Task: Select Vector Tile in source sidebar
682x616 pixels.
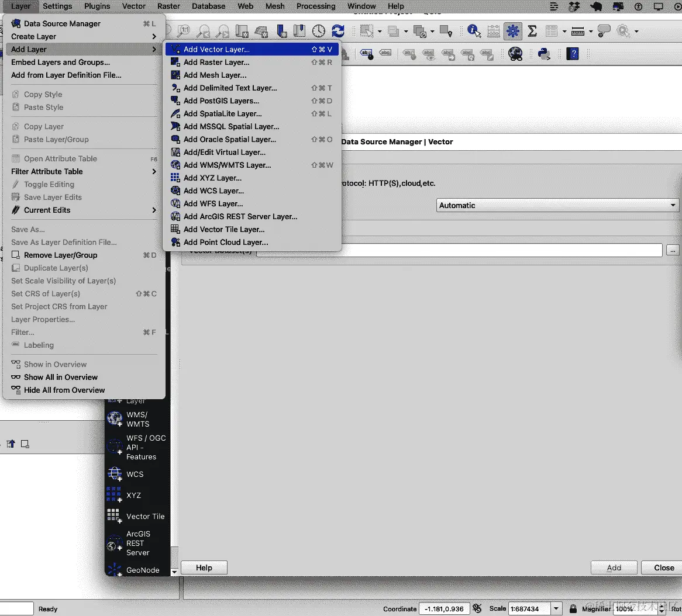Action: click(137, 517)
